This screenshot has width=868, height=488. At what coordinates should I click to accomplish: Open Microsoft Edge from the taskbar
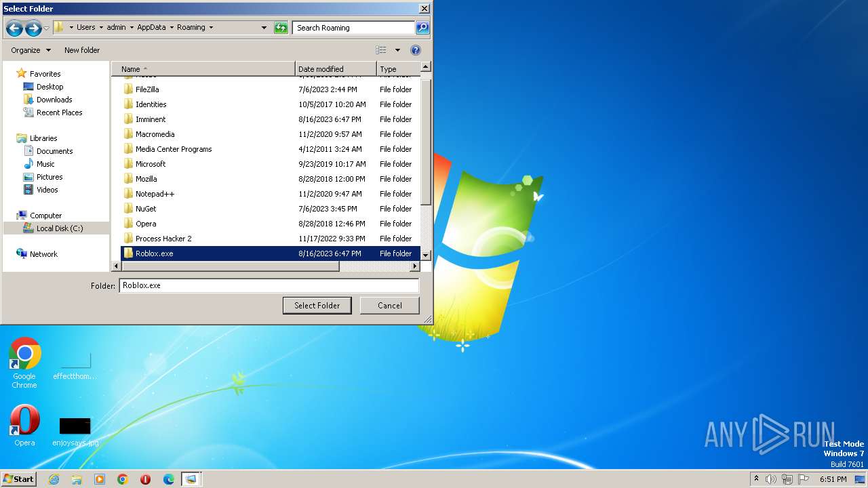(169, 479)
